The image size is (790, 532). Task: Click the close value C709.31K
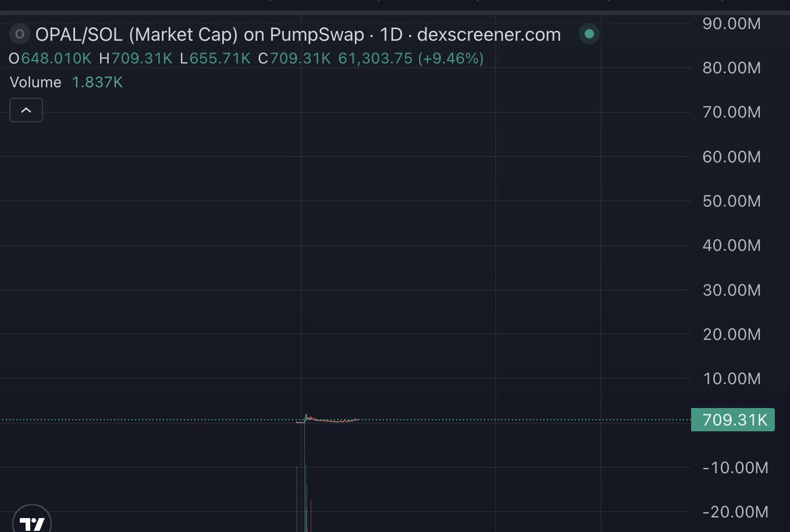pyautogui.click(x=294, y=59)
